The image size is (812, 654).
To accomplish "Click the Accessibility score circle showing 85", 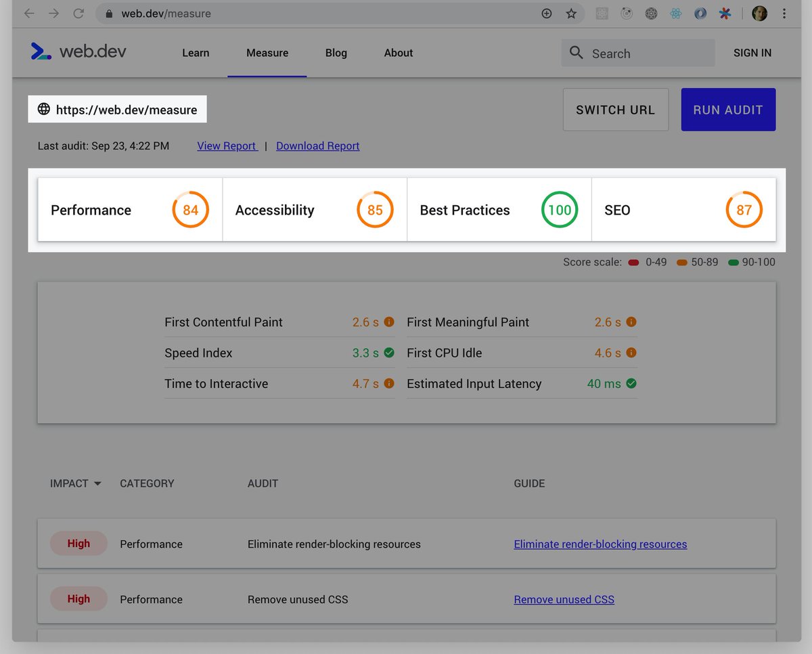I will (376, 210).
